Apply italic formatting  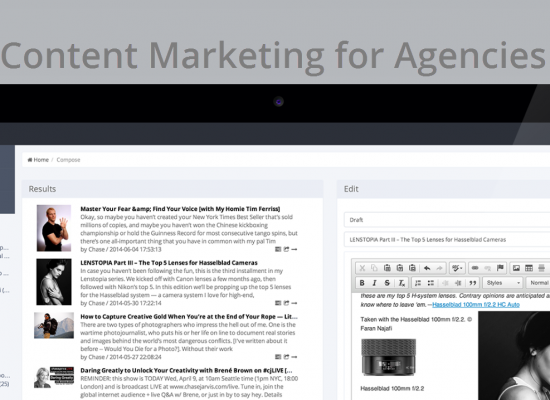pyautogui.click(x=374, y=283)
